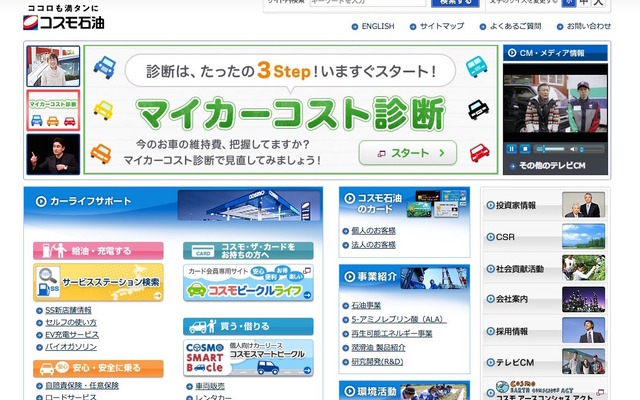Open コスモビークルライフ banner
The width and height of the screenshot is (640, 400).
248,283
